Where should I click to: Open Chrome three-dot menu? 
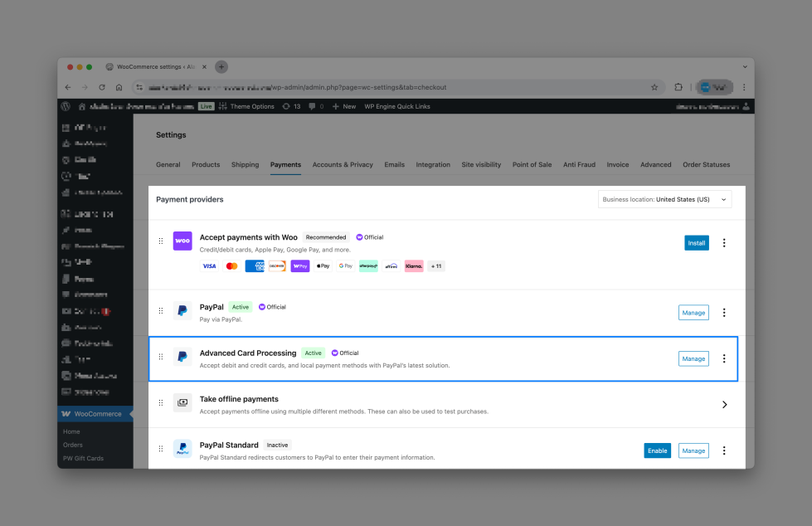(x=744, y=88)
